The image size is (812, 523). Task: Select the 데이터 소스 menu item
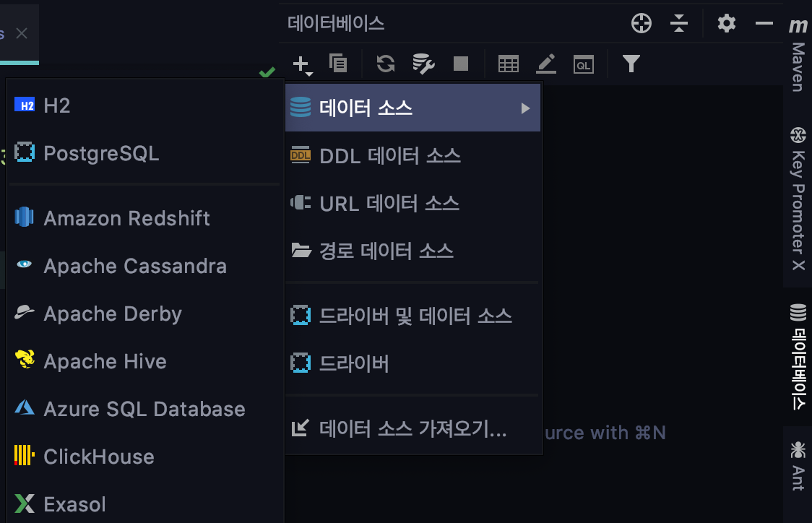(x=413, y=108)
